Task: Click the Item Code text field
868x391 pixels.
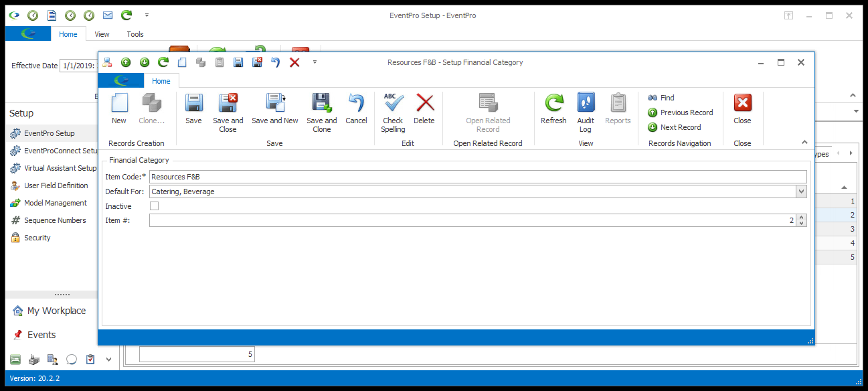Action: tap(478, 177)
